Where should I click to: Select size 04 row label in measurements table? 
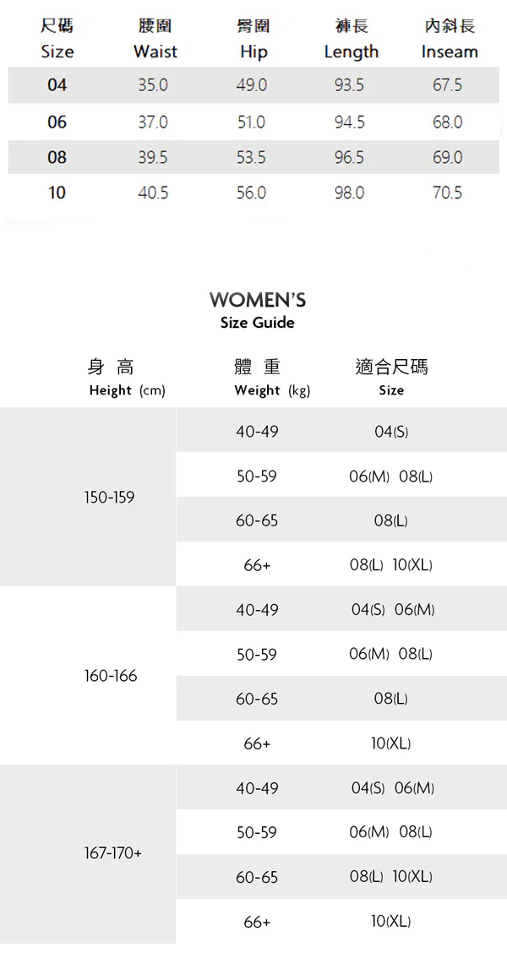pyautogui.click(x=57, y=85)
